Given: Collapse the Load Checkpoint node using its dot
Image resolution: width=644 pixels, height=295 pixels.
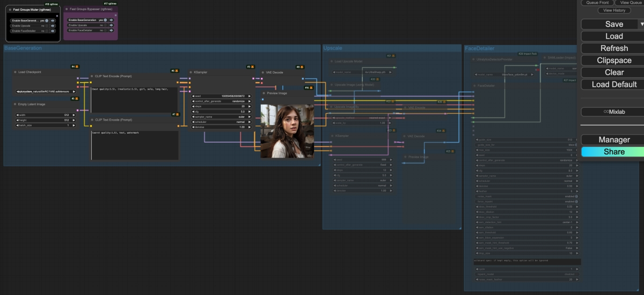Looking at the screenshot, I should tap(16, 72).
